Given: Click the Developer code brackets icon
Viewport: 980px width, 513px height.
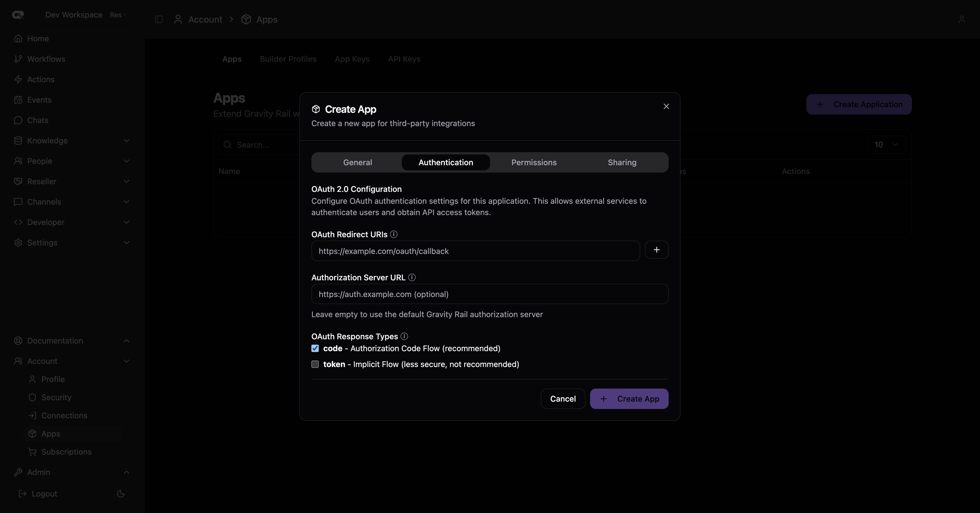Looking at the screenshot, I should click(18, 222).
